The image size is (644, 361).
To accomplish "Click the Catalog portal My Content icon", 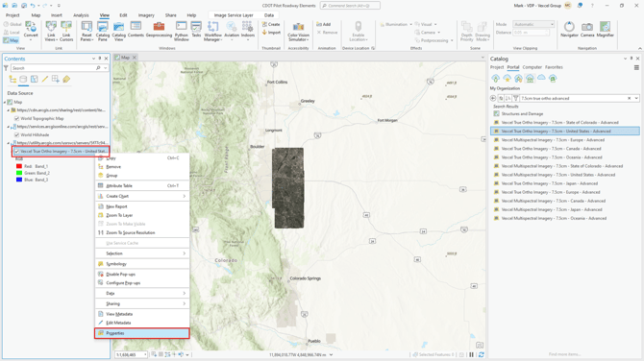I will 495,79.
